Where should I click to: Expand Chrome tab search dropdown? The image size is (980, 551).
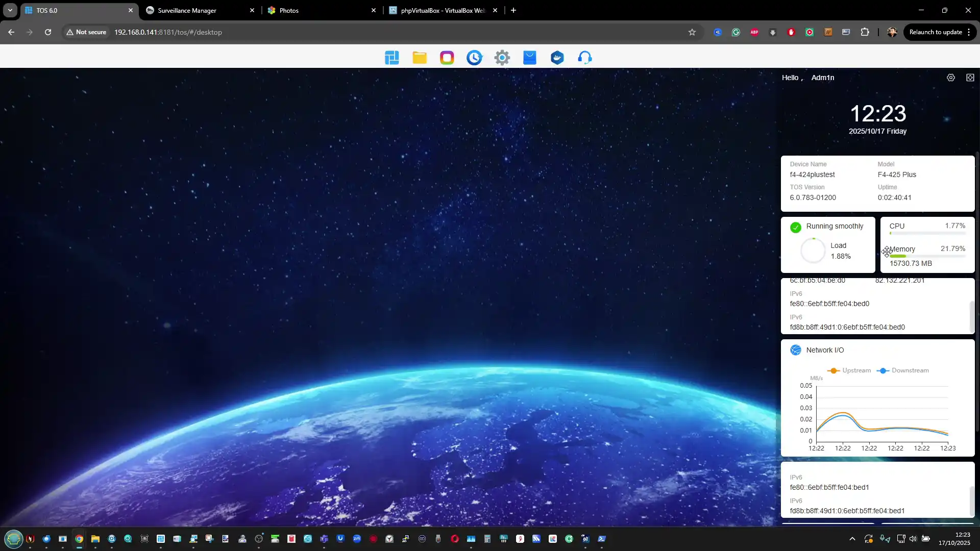click(10, 10)
